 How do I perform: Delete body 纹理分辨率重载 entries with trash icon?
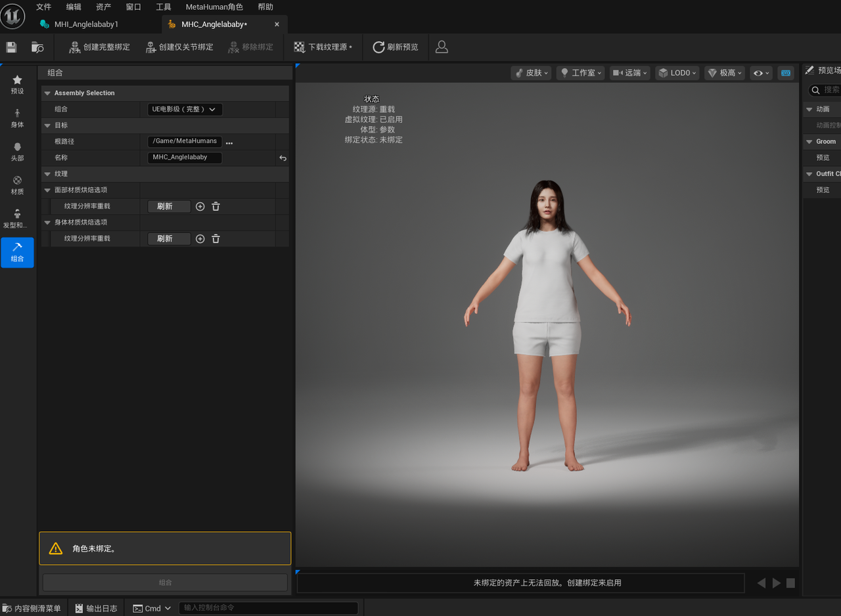(x=216, y=238)
